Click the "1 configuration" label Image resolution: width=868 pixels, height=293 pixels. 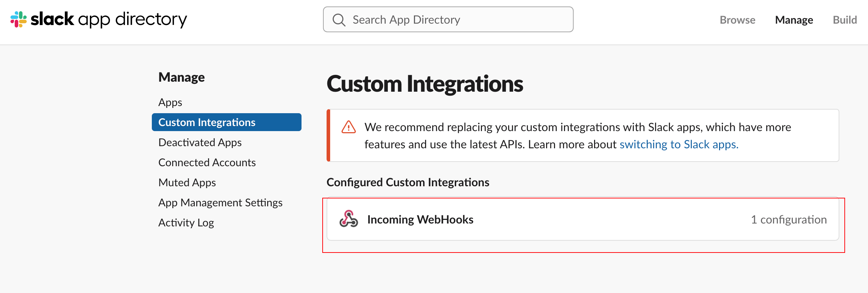[x=789, y=219]
